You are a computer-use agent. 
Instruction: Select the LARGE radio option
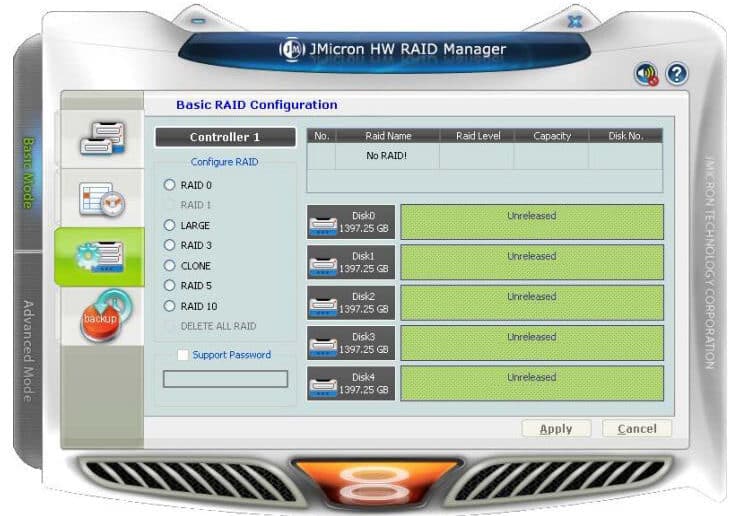point(170,225)
